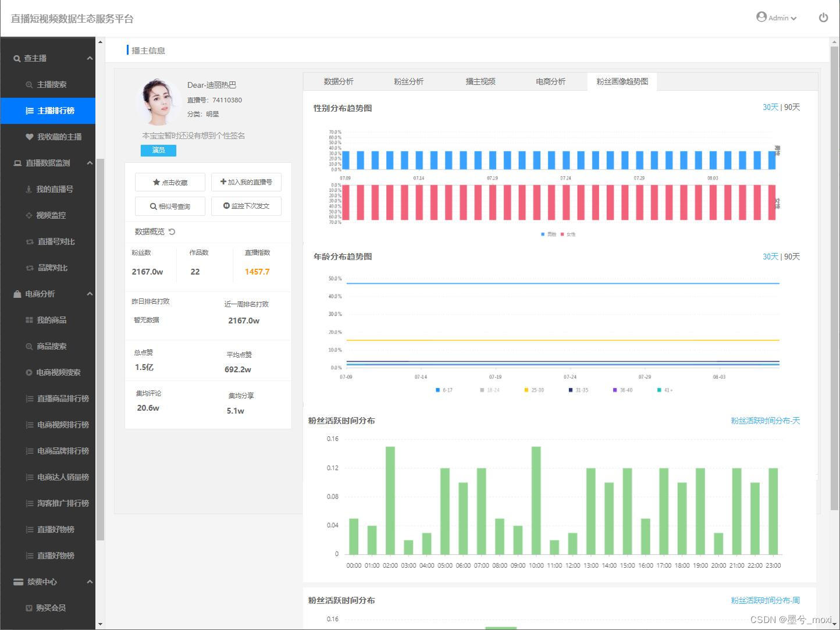Collapse the 续费中心 section chevron
The height and width of the screenshot is (630, 840).
[x=90, y=582]
